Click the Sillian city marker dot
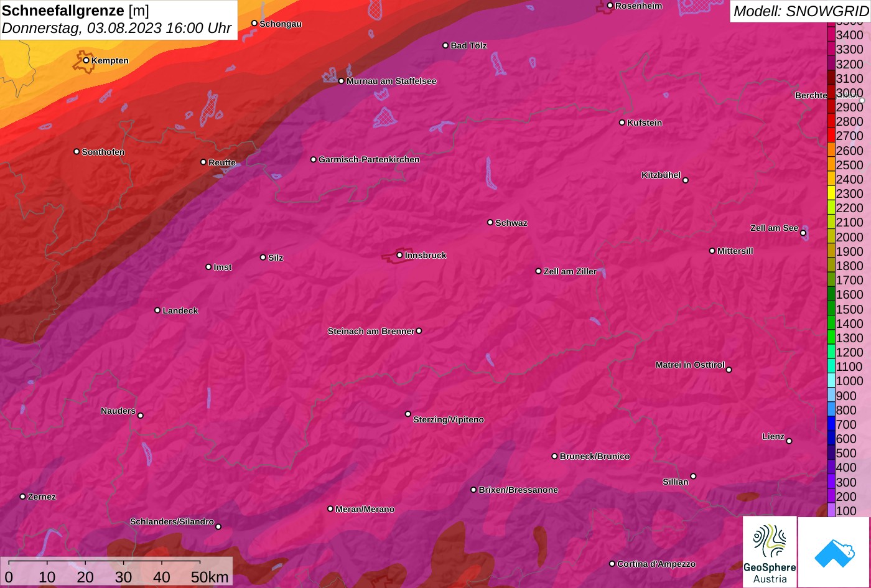Viewport: 871px width, 588px height. tap(693, 477)
